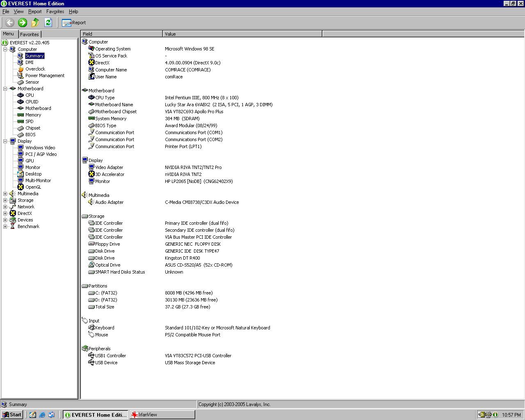The image size is (525, 420).
Task: Switch to the Menu tab
Action: click(x=9, y=34)
